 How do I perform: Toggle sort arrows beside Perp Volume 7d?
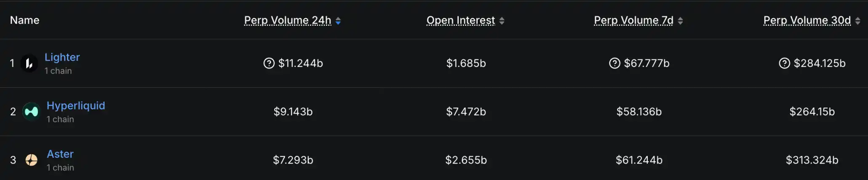pyautogui.click(x=680, y=21)
